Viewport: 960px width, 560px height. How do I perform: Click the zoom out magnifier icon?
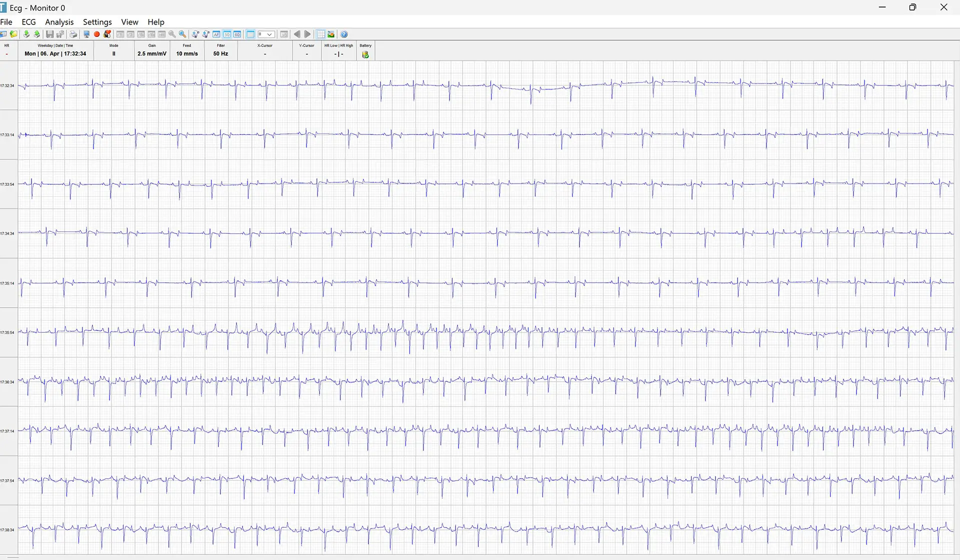pyautogui.click(x=172, y=34)
